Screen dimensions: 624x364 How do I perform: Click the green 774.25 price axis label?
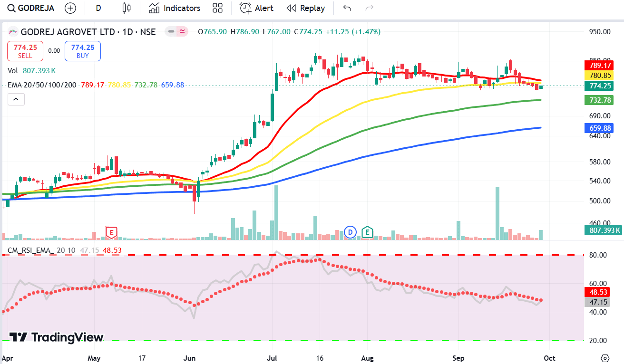click(x=600, y=86)
